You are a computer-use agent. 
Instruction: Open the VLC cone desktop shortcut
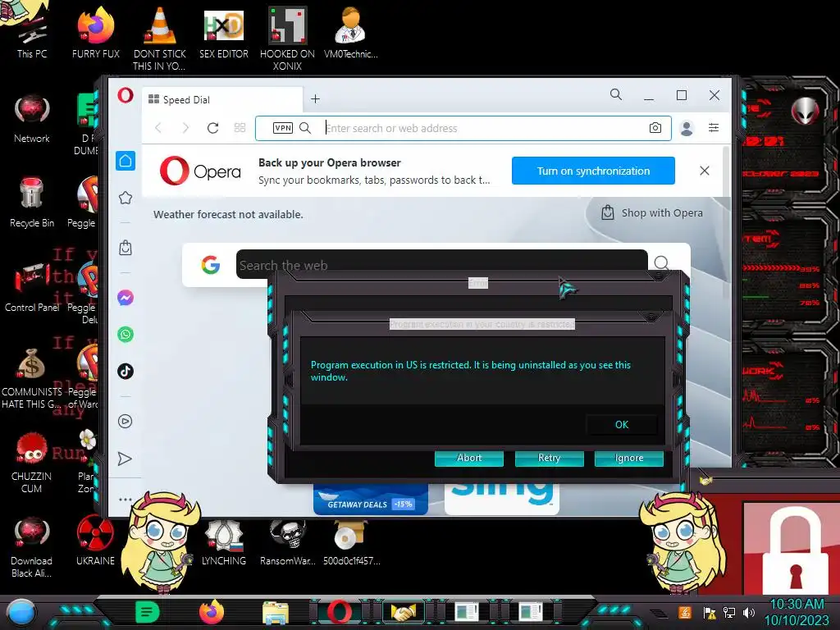[159, 39]
